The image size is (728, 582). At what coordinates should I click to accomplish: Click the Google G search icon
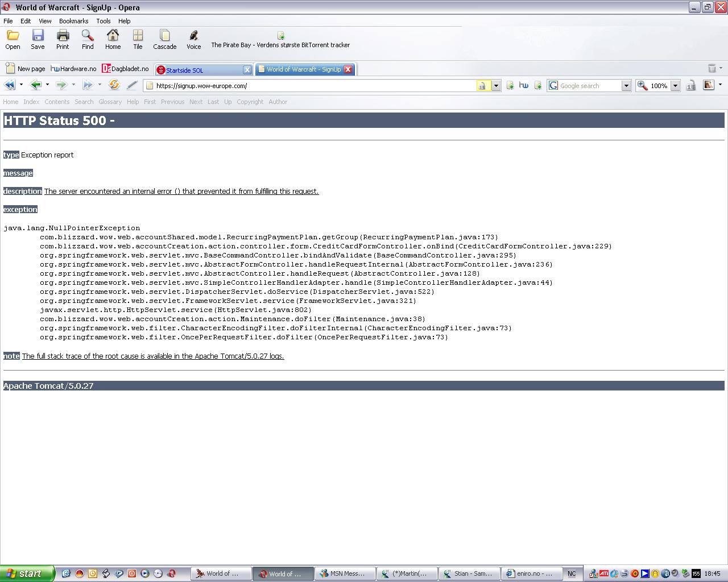553,86
